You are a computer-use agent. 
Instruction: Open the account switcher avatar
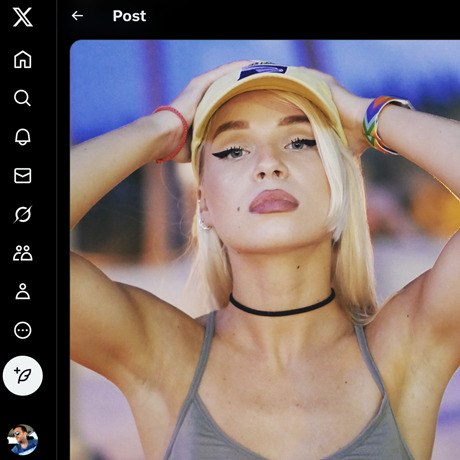click(x=22, y=440)
